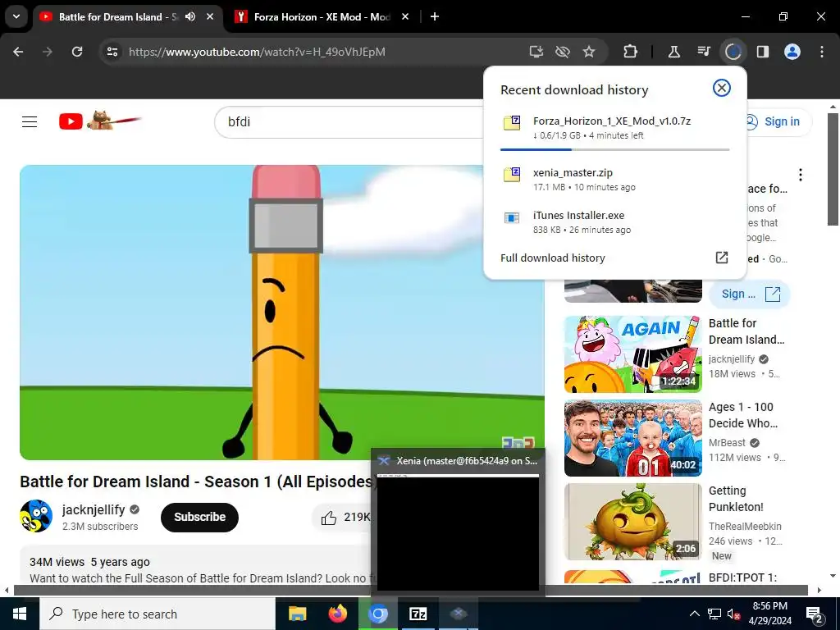Image resolution: width=840 pixels, height=630 pixels.
Task: Open a new browser tab
Action: tap(435, 16)
